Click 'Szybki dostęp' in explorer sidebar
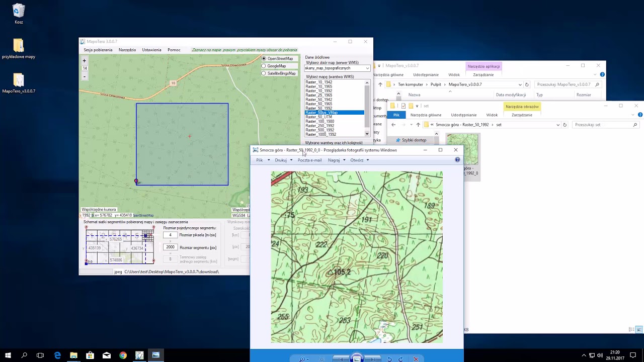Viewport: 644px width, 362px height. (x=414, y=140)
